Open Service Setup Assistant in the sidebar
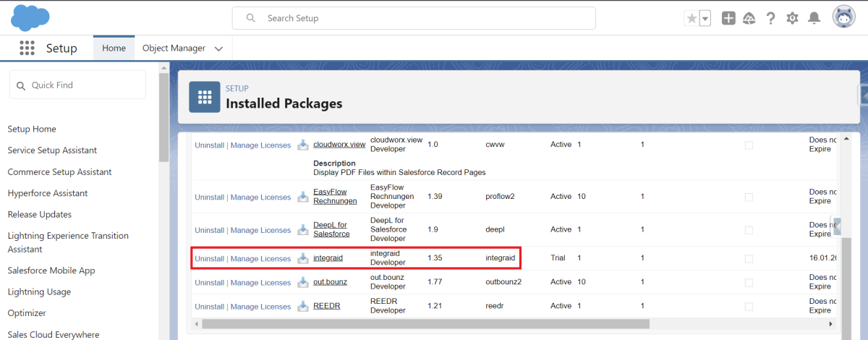This screenshot has width=868, height=340. 52,150
